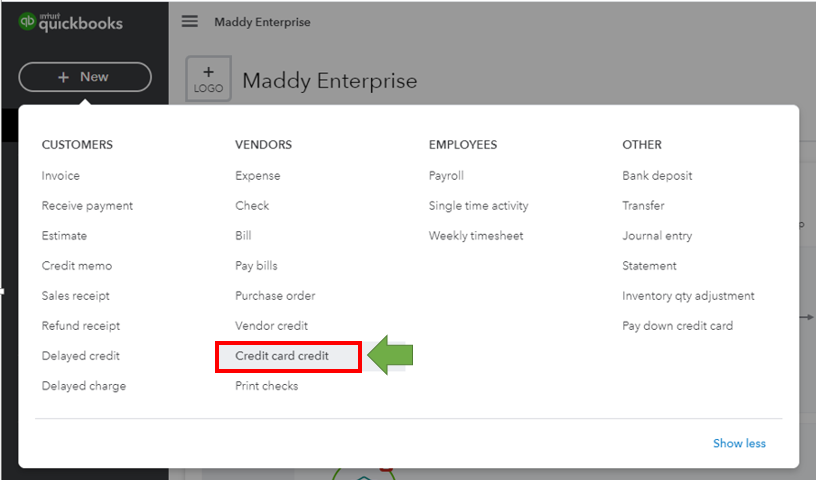Open Refund receipt
This screenshot has height=480, width=816.
click(x=81, y=326)
